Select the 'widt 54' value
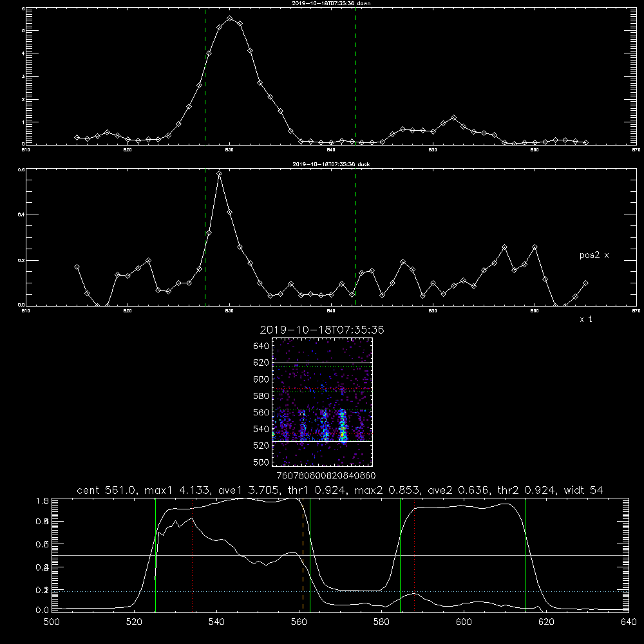This screenshot has width=644, height=644. tap(583, 490)
